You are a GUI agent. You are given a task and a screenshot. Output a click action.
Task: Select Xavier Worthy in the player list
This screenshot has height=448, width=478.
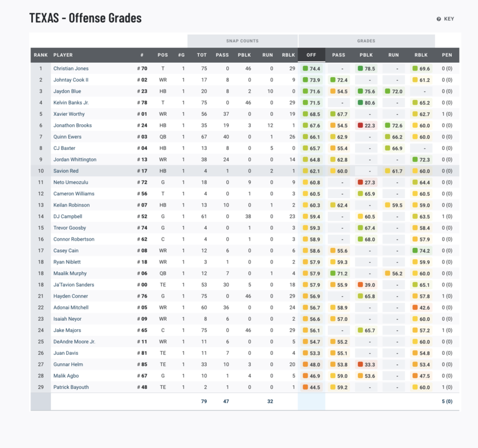click(x=69, y=114)
